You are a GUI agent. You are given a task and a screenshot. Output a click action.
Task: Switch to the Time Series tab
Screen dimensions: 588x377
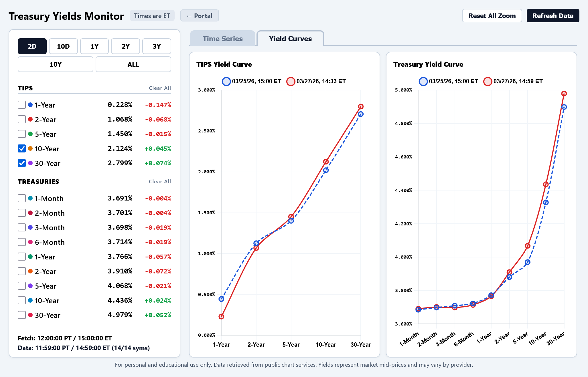coord(222,39)
